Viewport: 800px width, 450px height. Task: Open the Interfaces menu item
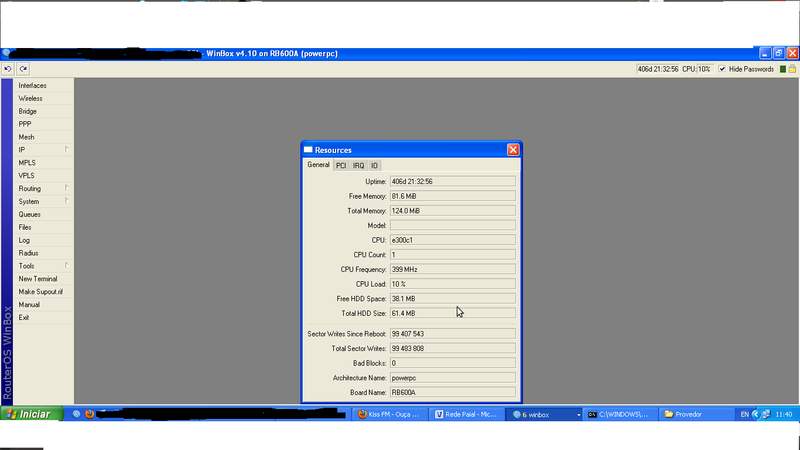pyautogui.click(x=43, y=85)
